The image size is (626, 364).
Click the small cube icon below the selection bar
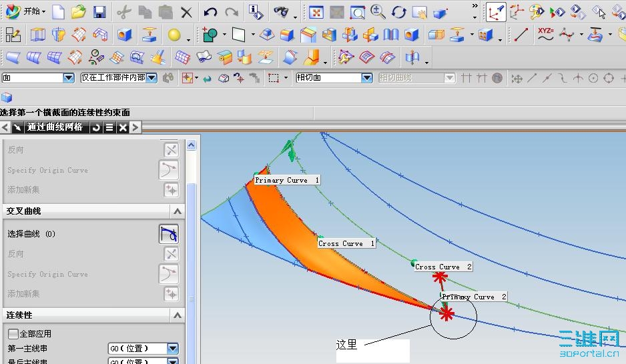tap(7, 97)
